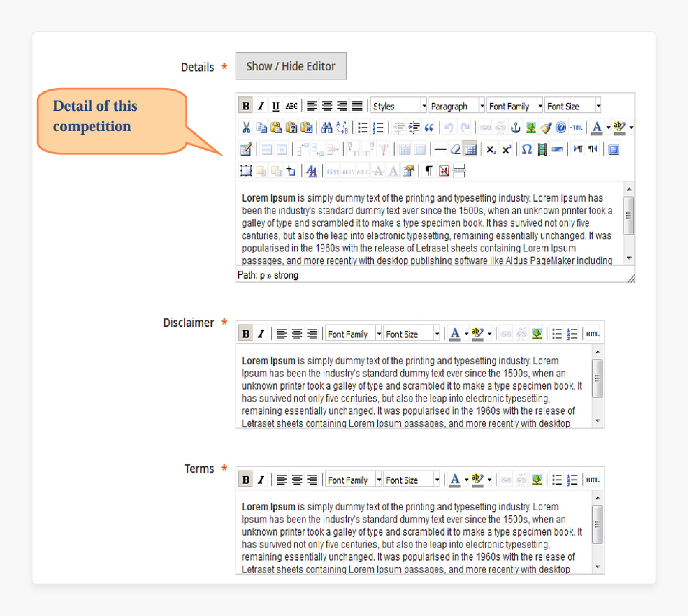Toggle fullscreen mode icon
688x616 pixels.
click(x=613, y=149)
